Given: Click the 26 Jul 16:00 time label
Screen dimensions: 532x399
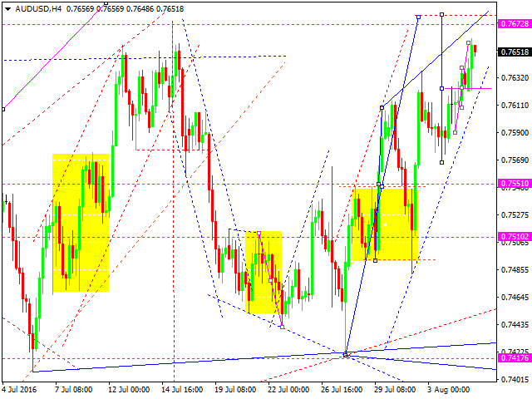Looking at the screenshot, I should point(342,389).
